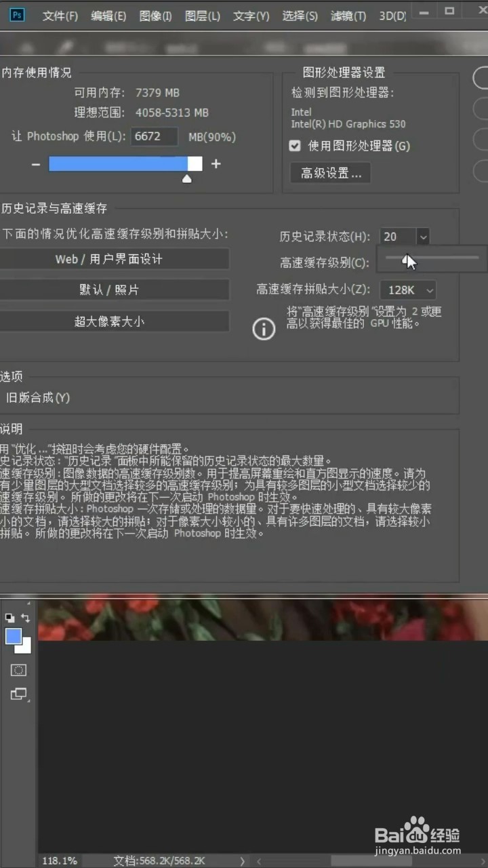Click the foreground blue color swatch
Image resolution: width=488 pixels, height=868 pixels.
pos(13,636)
